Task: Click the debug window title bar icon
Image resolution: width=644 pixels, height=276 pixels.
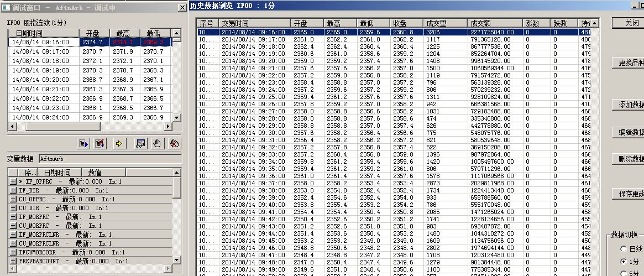Action: [5, 7]
